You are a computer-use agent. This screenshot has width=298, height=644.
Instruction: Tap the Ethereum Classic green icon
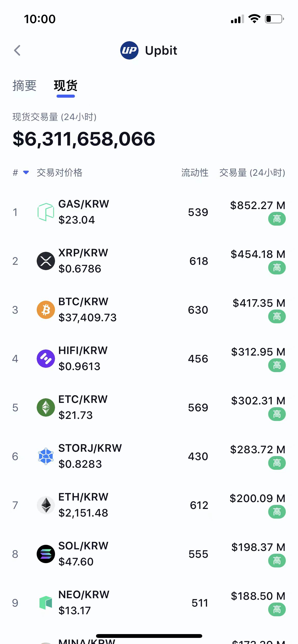pyautogui.click(x=46, y=407)
